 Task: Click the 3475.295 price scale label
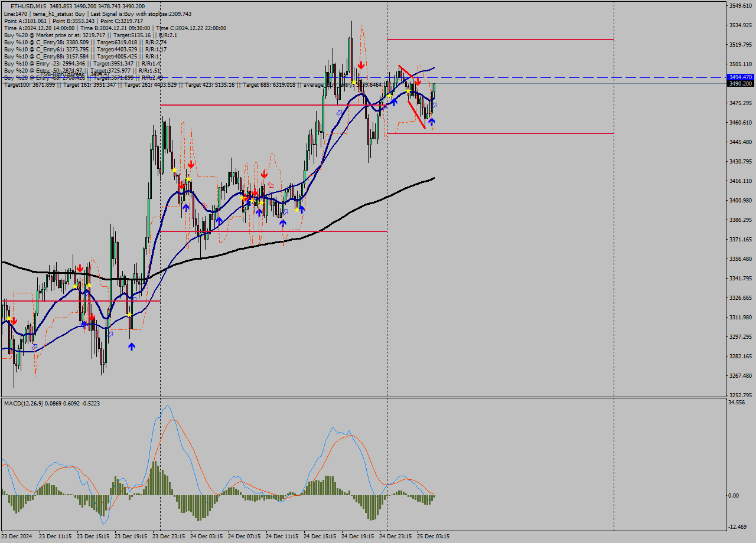click(x=740, y=103)
